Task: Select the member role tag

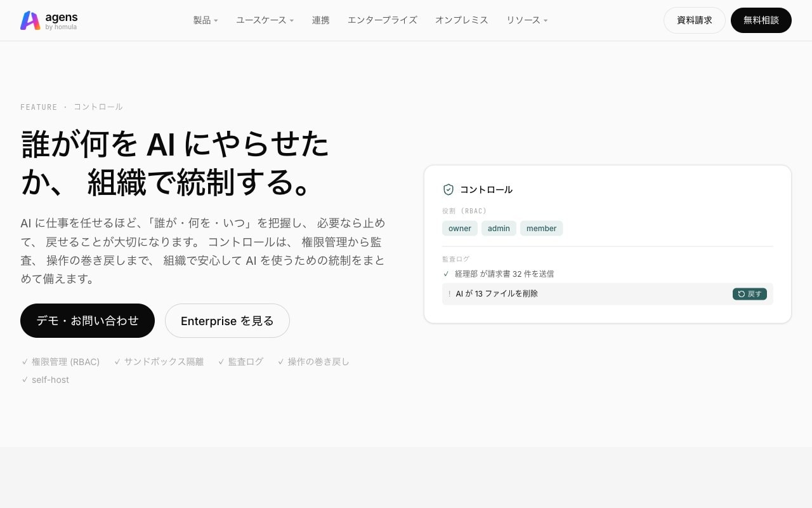Action: pyautogui.click(x=541, y=229)
